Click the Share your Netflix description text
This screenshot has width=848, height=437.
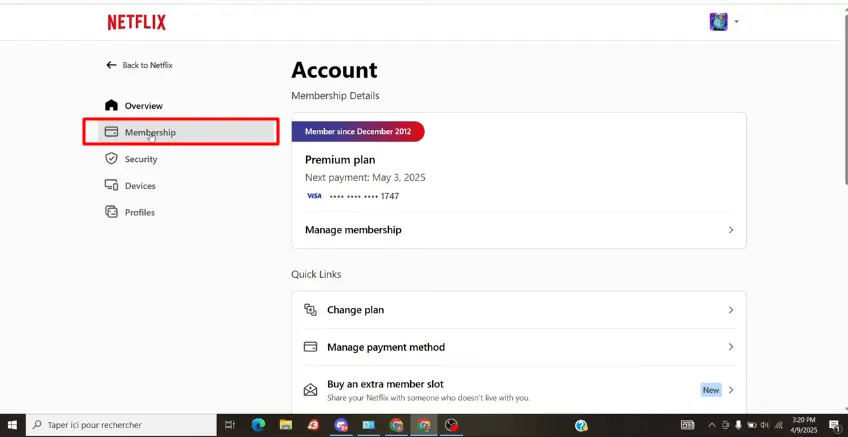(x=428, y=398)
